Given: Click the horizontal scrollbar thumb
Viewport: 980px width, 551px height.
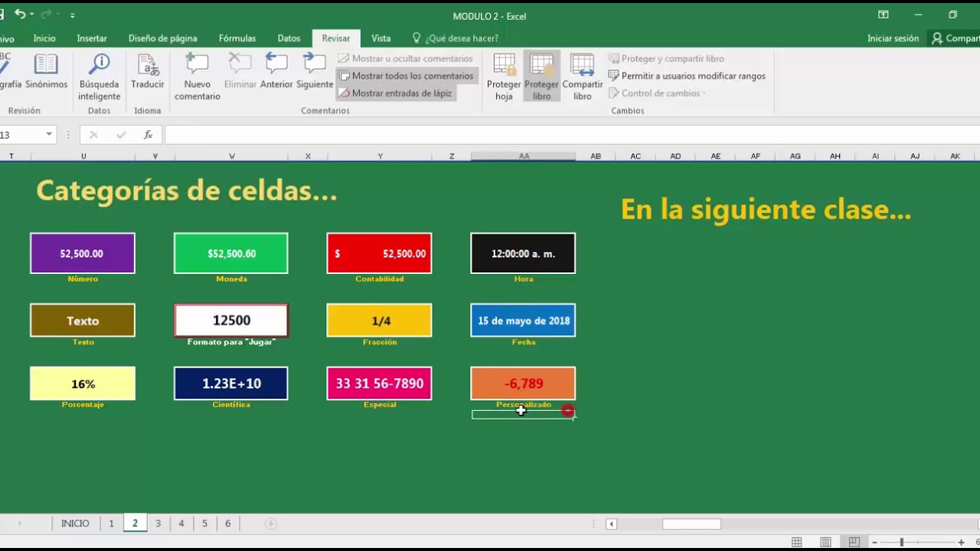Looking at the screenshot, I should [x=691, y=524].
